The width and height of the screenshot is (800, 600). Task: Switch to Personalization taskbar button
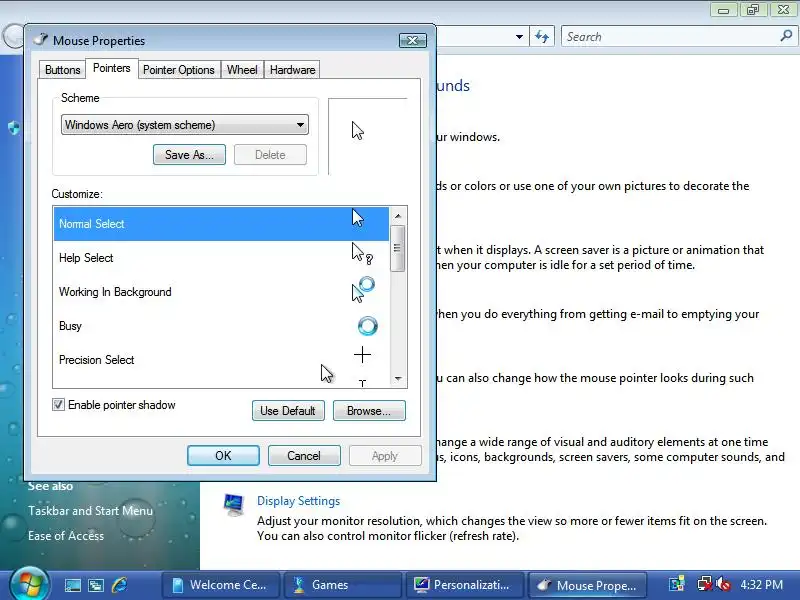click(x=465, y=585)
